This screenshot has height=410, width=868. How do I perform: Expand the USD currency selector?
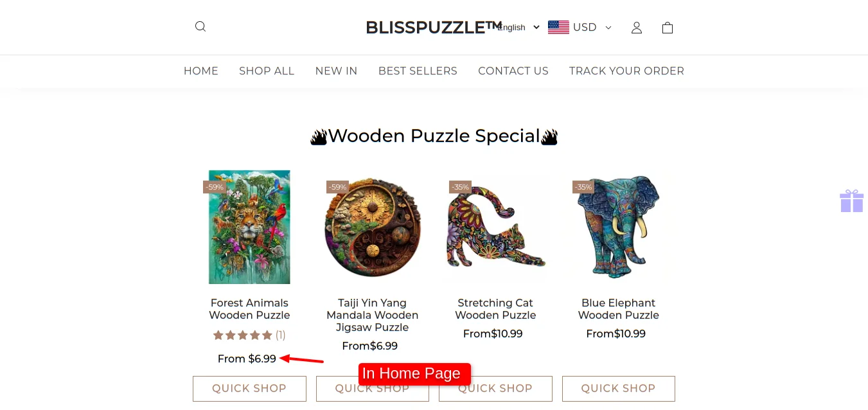592,27
